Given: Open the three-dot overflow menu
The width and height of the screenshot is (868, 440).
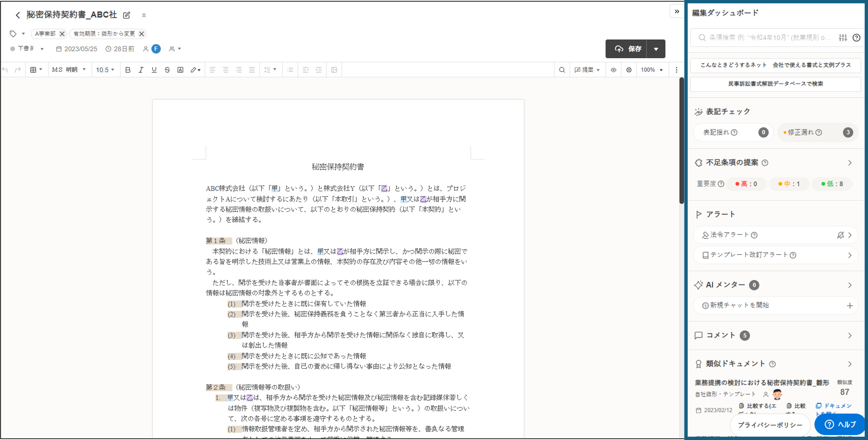Looking at the screenshot, I should 676,70.
